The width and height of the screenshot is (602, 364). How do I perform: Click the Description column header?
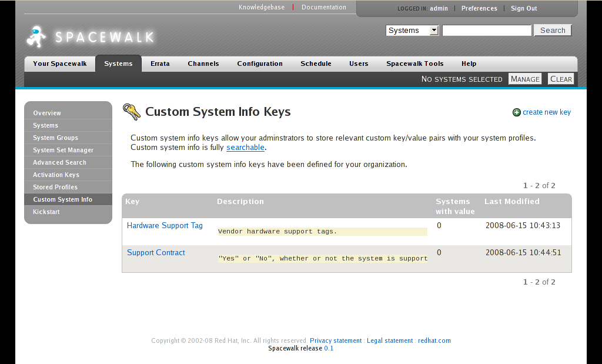point(240,202)
